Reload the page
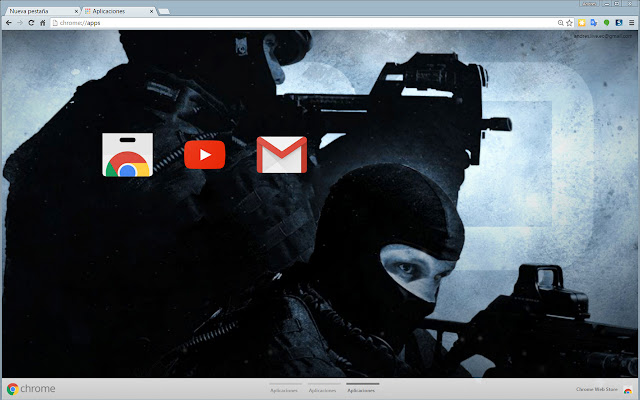 31,22
